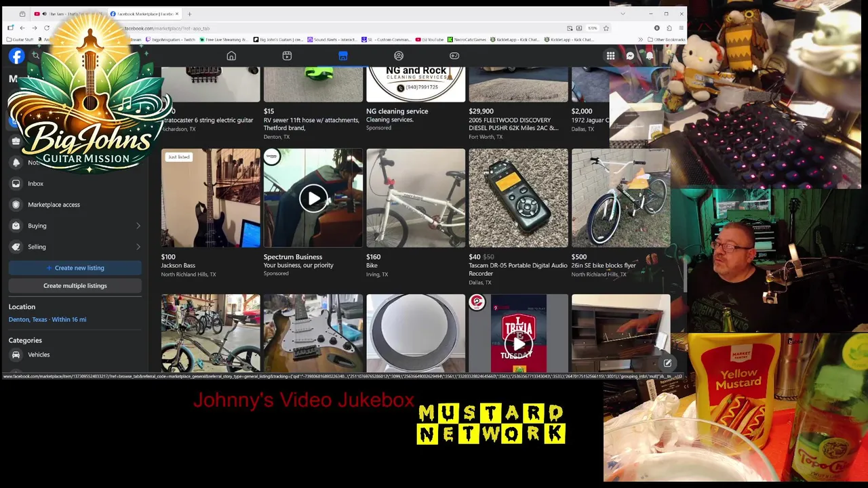Open the Tascam DR-05 recorder listing photo
The height and width of the screenshot is (488, 868).
(519, 198)
